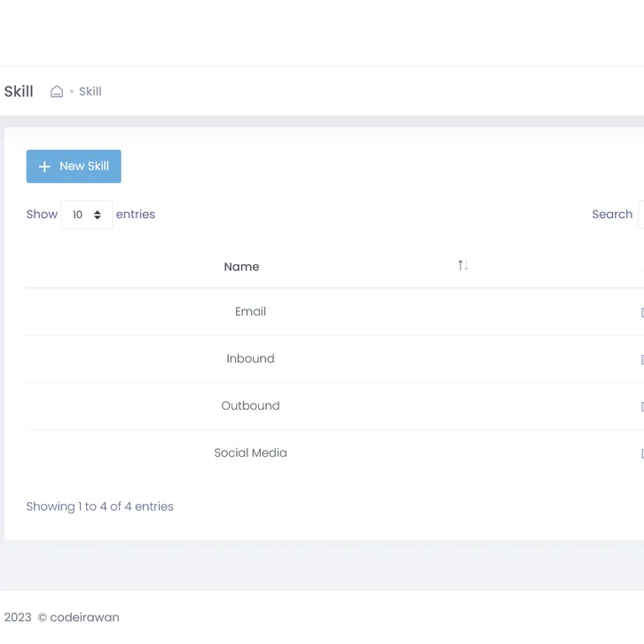The height and width of the screenshot is (644, 644).
Task: Click the action icon in Social Media row
Action: [x=641, y=453]
